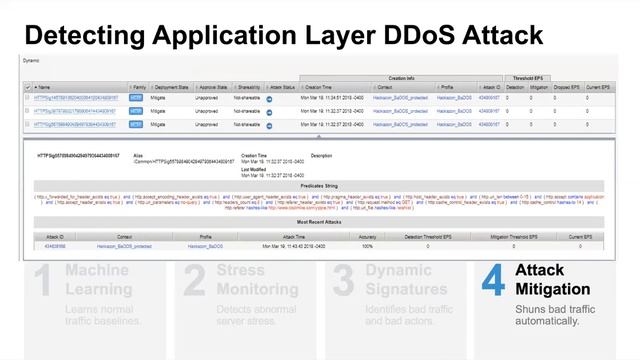Click the 100% accuracy value

pyautogui.click(x=367, y=247)
